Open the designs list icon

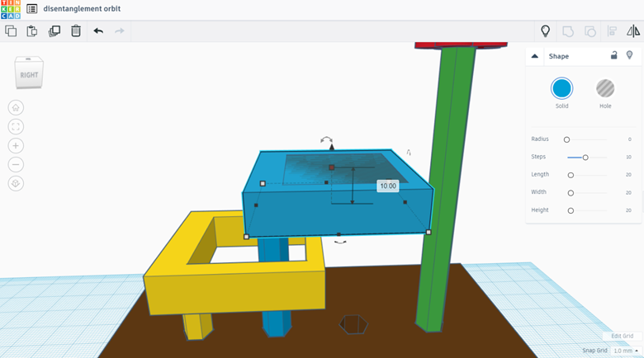tap(32, 8)
